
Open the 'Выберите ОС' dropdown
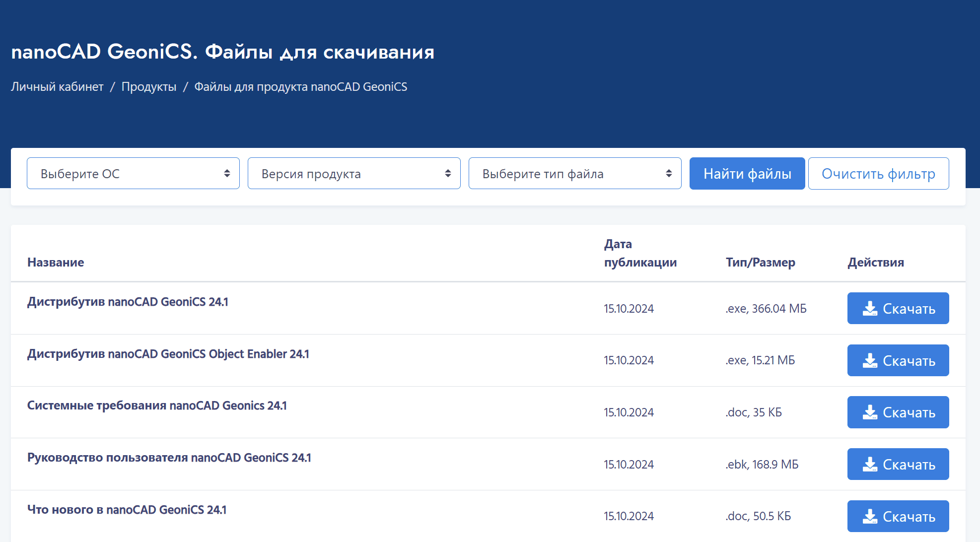[133, 173]
